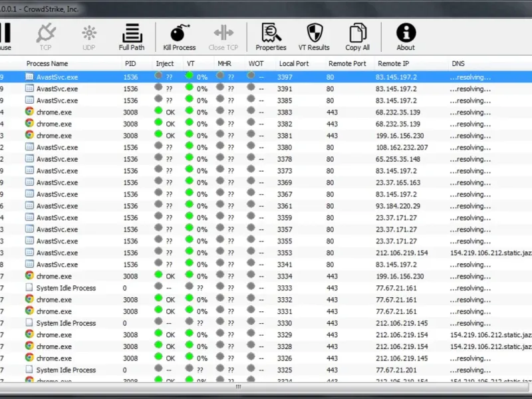Select System Idle Process on local port 3330

[266, 323]
